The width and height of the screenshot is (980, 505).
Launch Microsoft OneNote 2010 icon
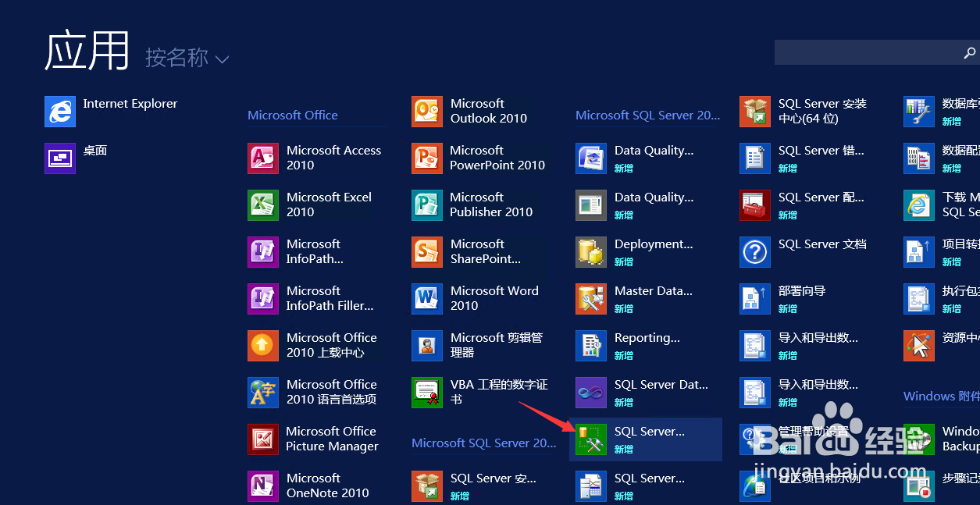263,486
